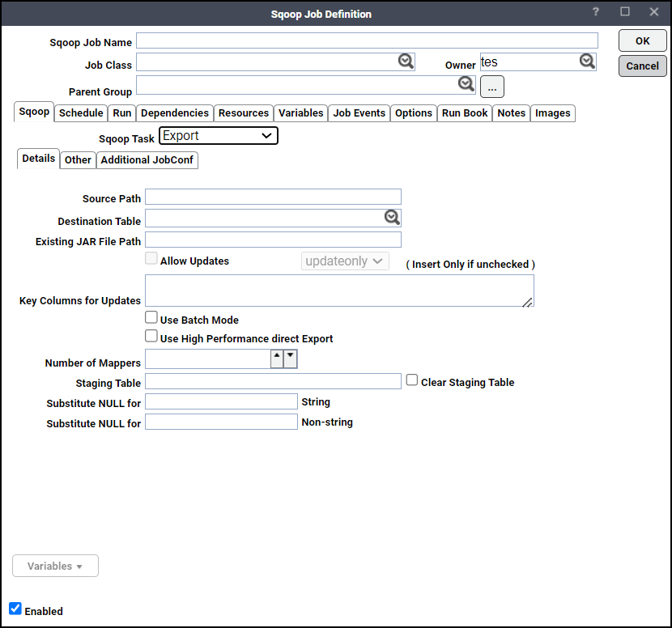
Task: Click the Substitute NULL for String field
Action: tap(221, 401)
